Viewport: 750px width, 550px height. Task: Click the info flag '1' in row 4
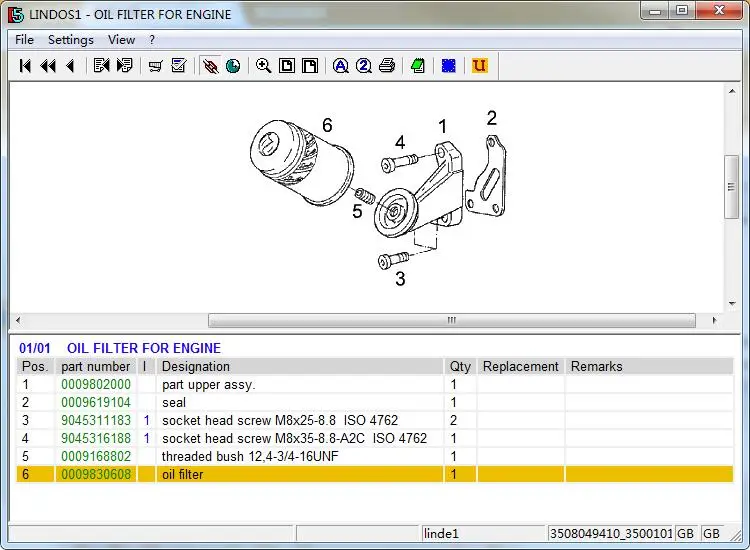coord(146,439)
